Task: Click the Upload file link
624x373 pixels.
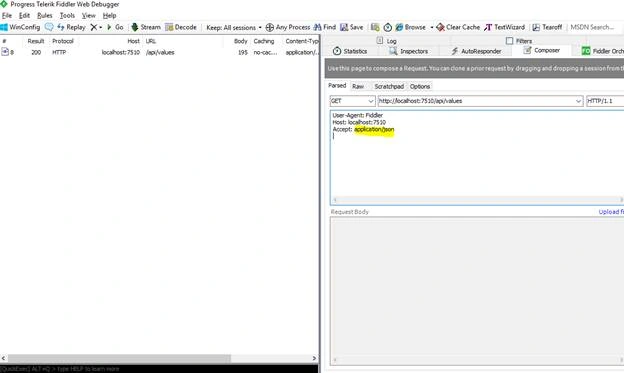Action: [x=611, y=212]
